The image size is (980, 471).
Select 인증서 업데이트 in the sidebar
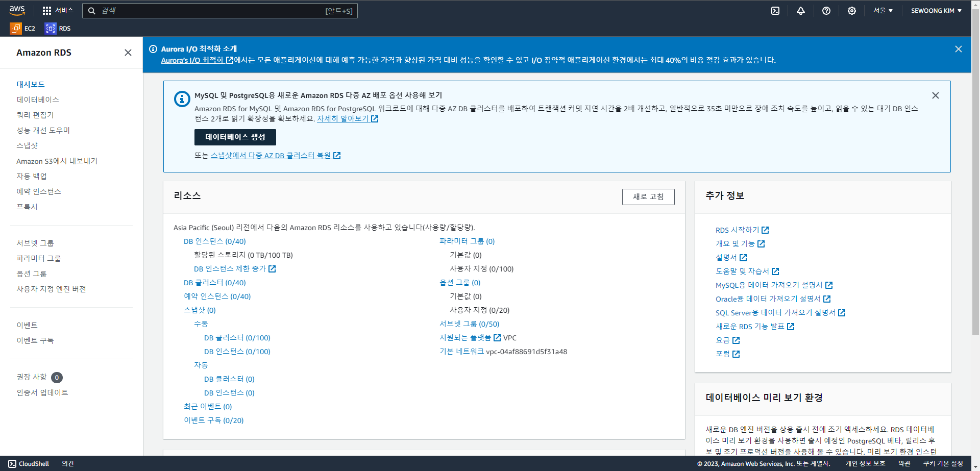(x=42, y=392)
